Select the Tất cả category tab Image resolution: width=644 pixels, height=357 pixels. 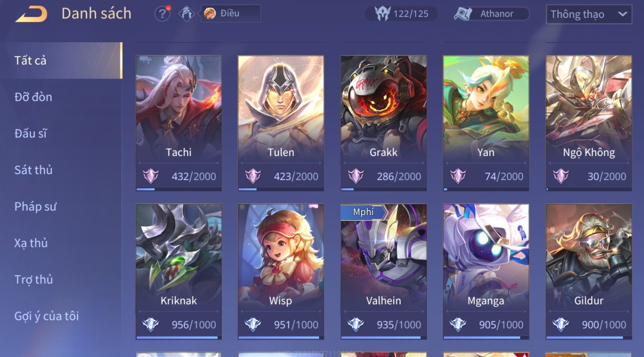pos(61,60)
